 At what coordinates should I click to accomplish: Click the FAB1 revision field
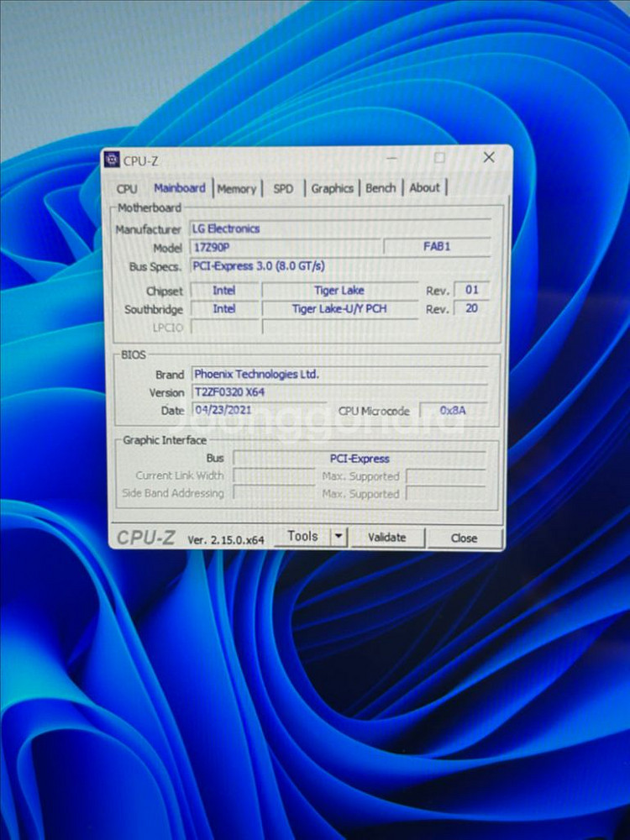tap(437, 246)
